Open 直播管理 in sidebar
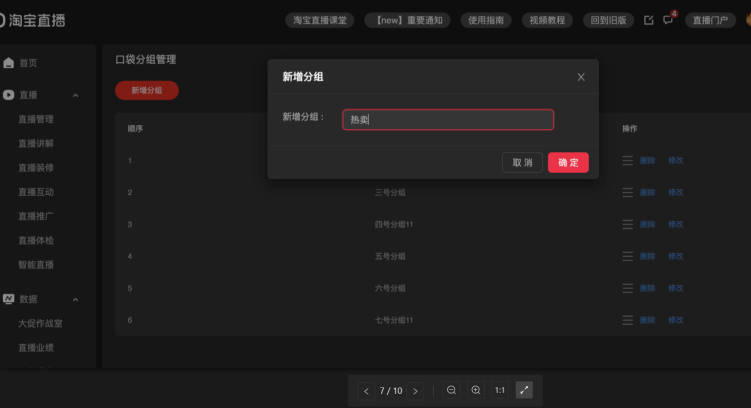This screenshot has width=751, height=408. [36, 119]
